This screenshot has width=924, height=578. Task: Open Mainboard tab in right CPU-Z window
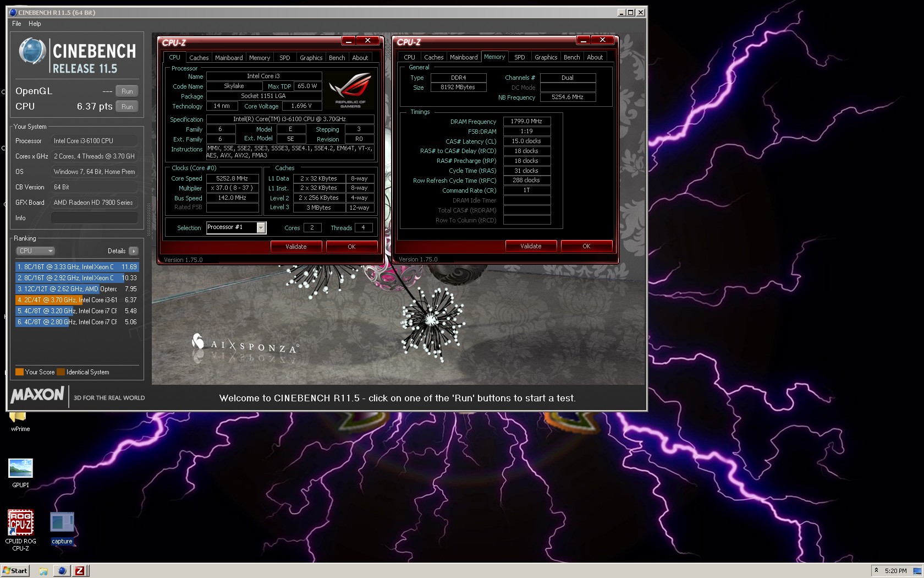point(464,57)
